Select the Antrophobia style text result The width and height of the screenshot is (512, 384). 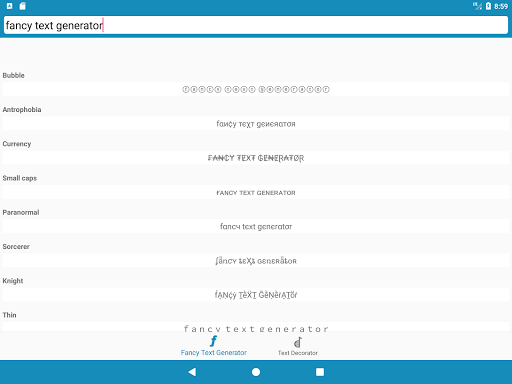pos(256,124)
